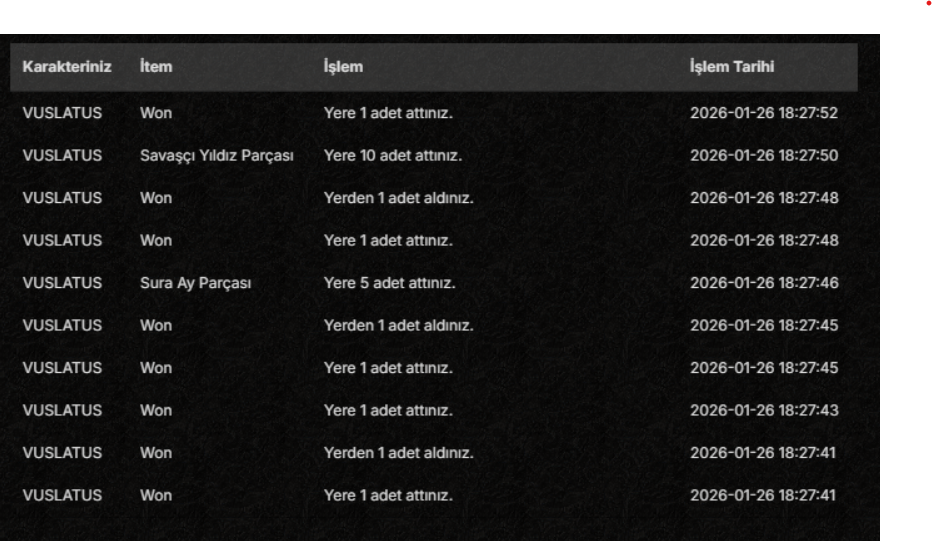Select VUSLATUS in the Sura Ay Parçası row
The height and width of the screenshot is (541, 932).
point(62,283)
